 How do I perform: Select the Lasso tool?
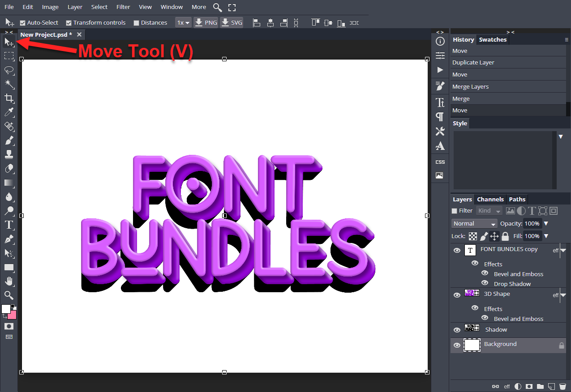tap(9, 70)
